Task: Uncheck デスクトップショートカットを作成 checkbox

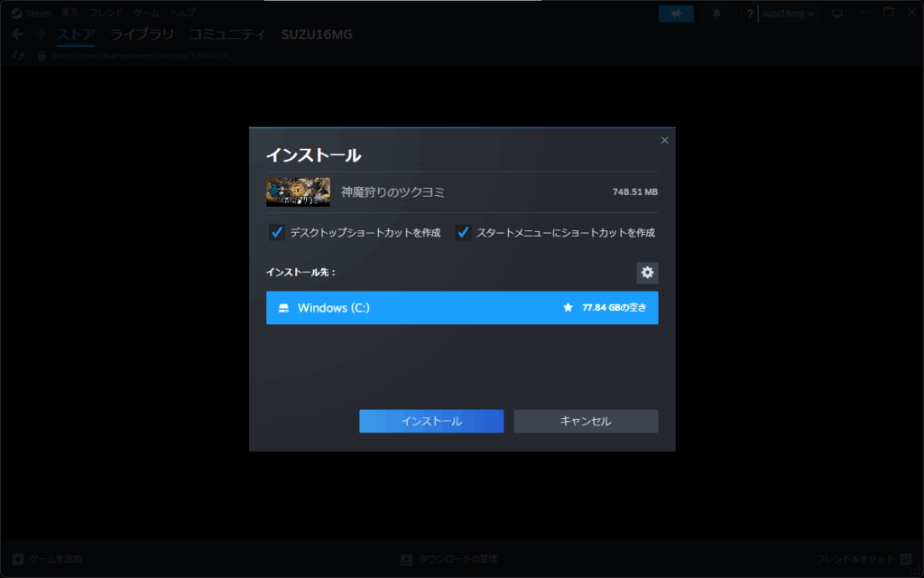Action: click(276, 232)
